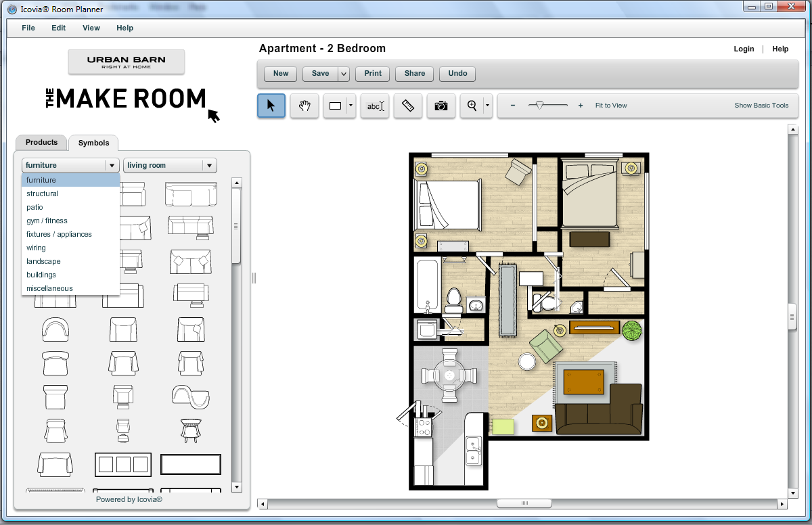
Task: Choose the three-pane panel symbol
Action: 122,464
